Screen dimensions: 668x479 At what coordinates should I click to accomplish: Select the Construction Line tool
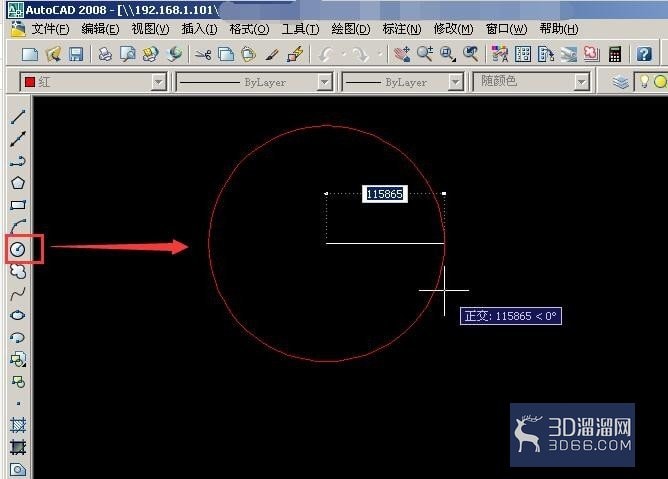point(18,139)
